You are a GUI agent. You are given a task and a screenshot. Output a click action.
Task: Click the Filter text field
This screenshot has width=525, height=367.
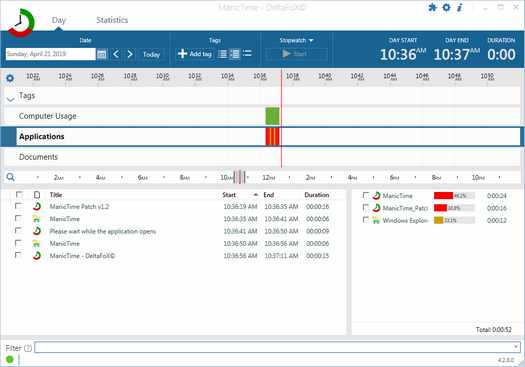277,348
